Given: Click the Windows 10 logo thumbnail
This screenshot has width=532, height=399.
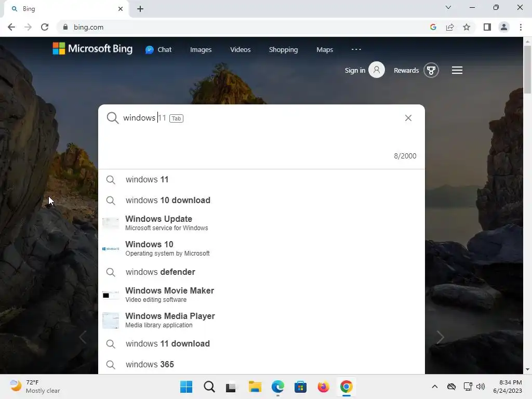Looking at the screenshot, I should tap(111, 249).
